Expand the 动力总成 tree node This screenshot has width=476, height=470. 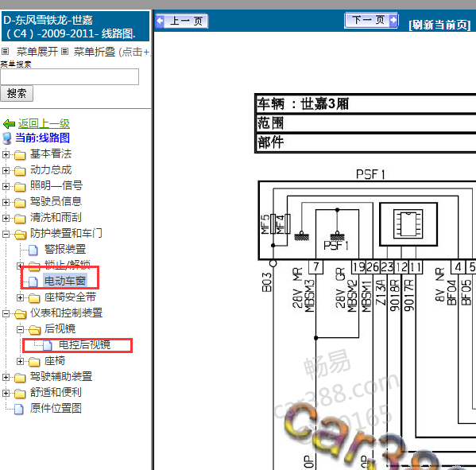click(x=6, y=170)
